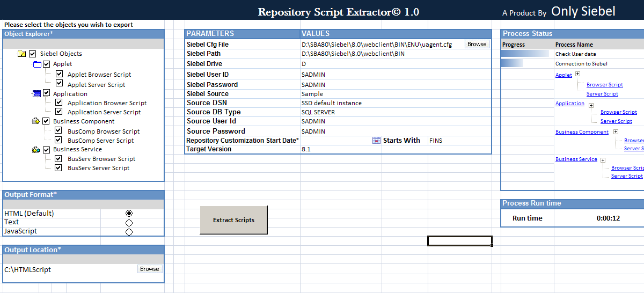Expand Business Component node in Process Status
644x293 pixels.
coord(616,132)
